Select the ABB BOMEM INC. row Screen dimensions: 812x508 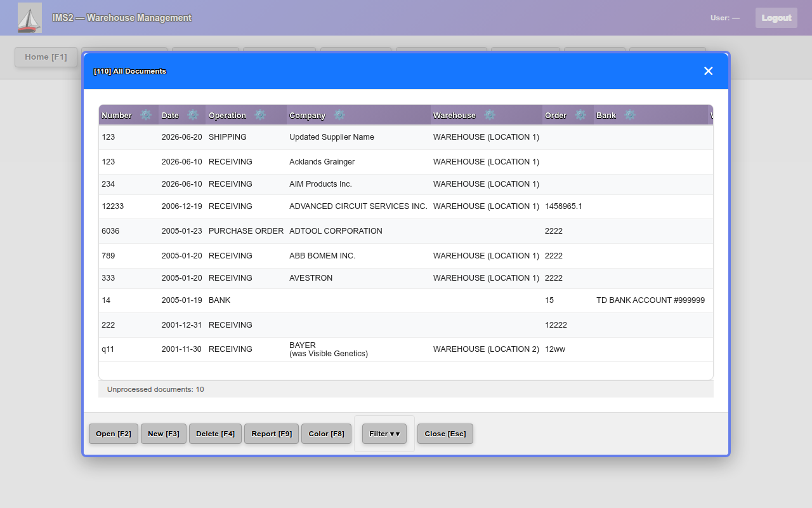click(x=406, y=256)
